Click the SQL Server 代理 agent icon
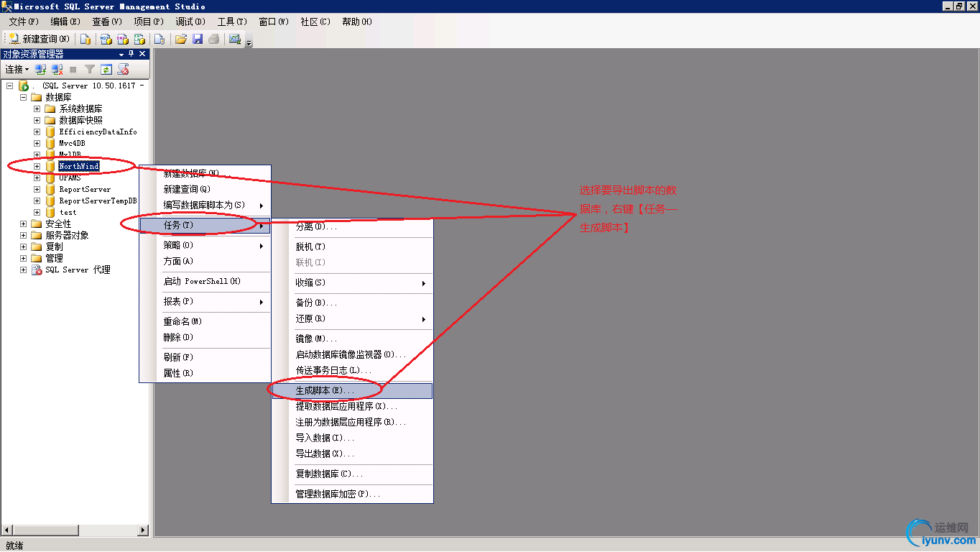The height and width of the screenshot is (552, 980). [x=36, y=270]
